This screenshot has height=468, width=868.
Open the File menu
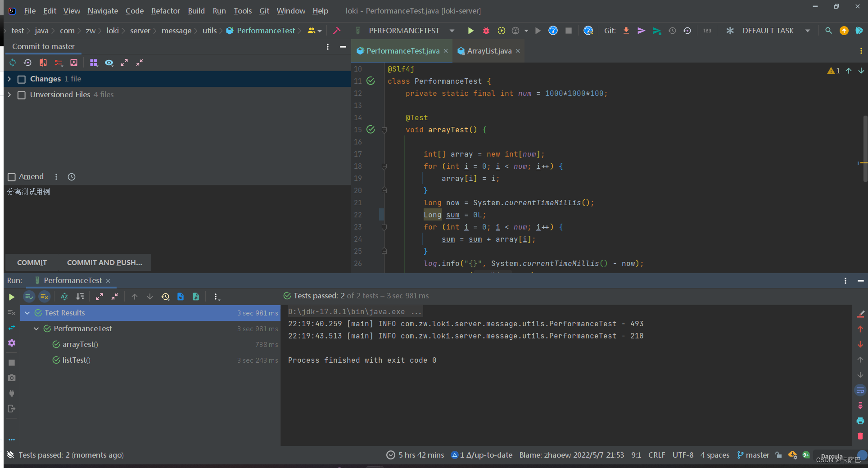30,11
